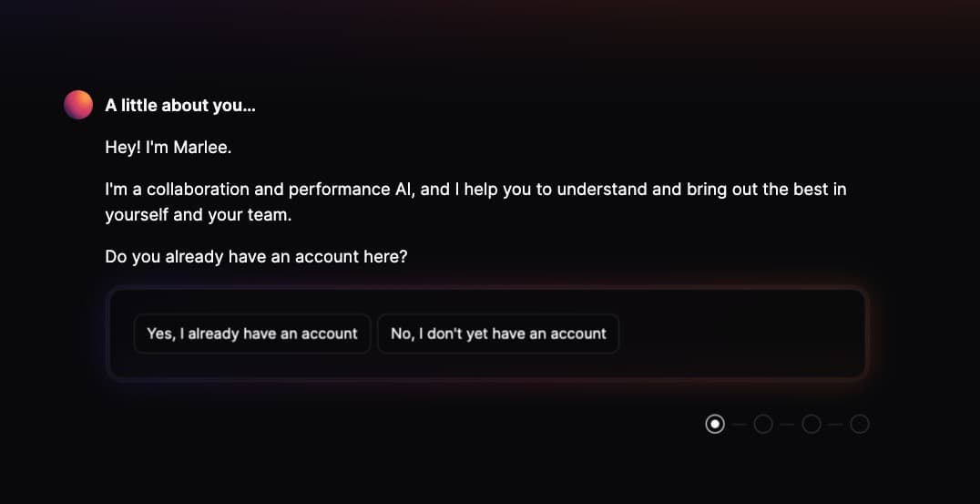Click the answer panel's left border edge
The image size is (980, 504).
tap(108, 334)
